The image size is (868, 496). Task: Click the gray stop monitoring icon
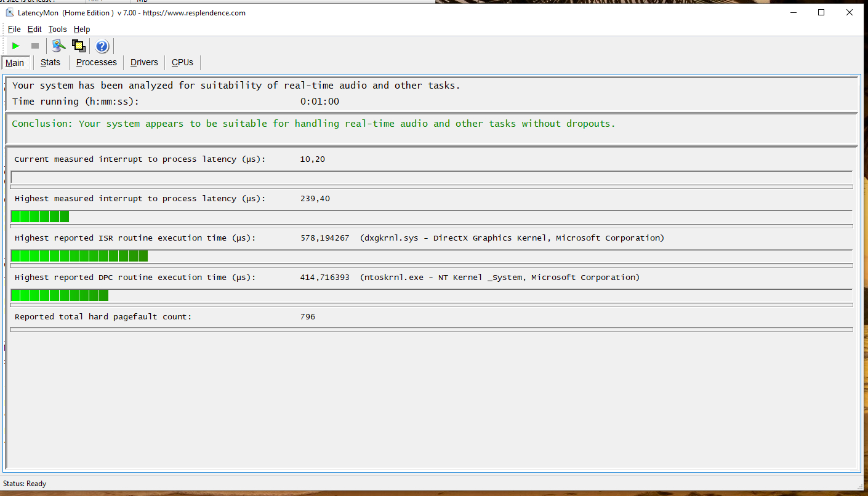click(x=35, y=46)
